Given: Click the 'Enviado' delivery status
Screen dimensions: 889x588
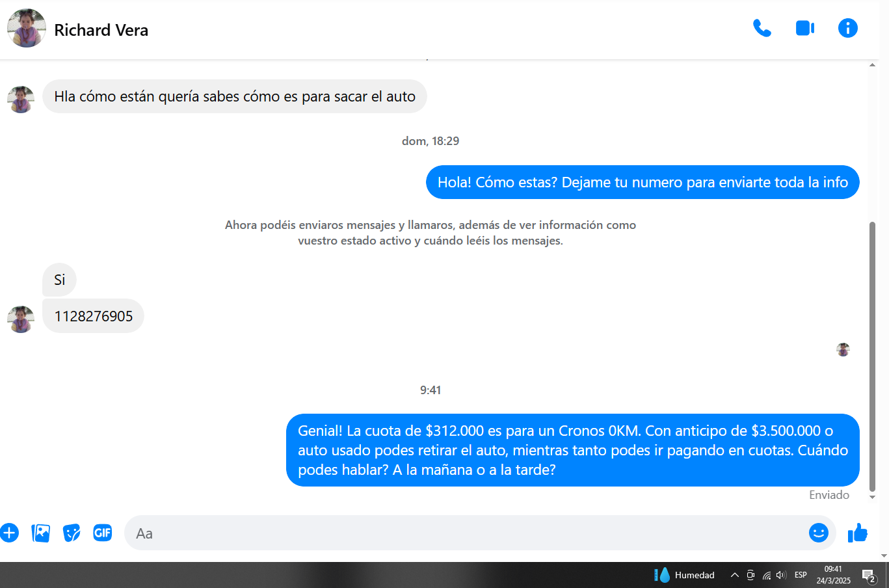Looking at the screenshot, I should click(x=829, y=495).
